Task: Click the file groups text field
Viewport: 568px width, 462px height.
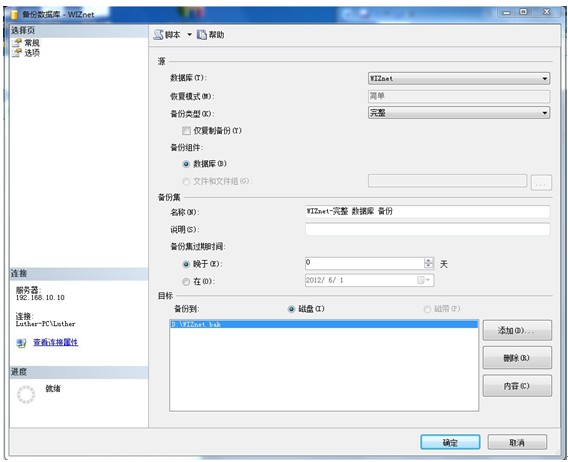Action: 447,181
